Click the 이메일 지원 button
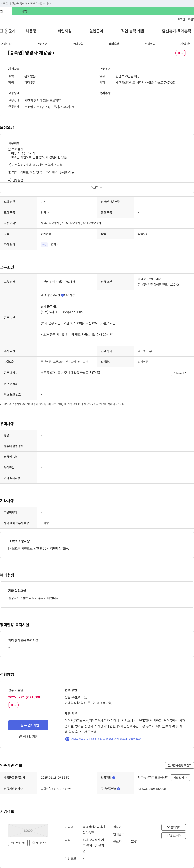Screen dimensions: 194x868 click(28, 737)
